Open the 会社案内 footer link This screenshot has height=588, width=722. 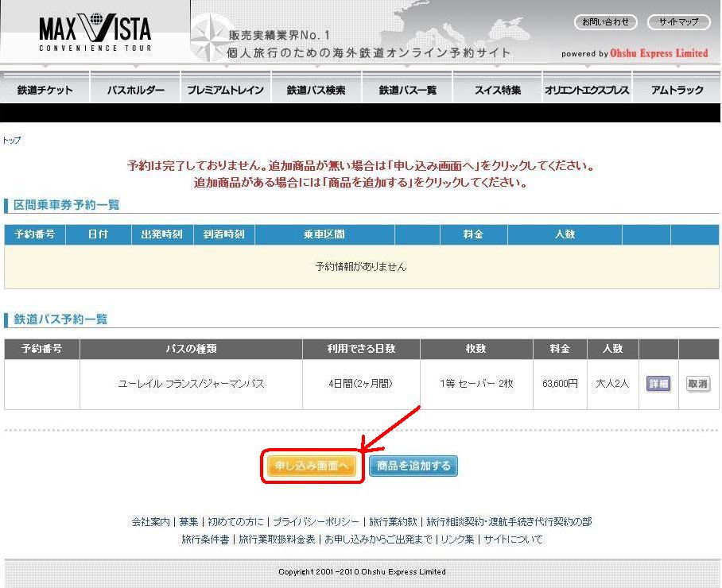(150, 522)
